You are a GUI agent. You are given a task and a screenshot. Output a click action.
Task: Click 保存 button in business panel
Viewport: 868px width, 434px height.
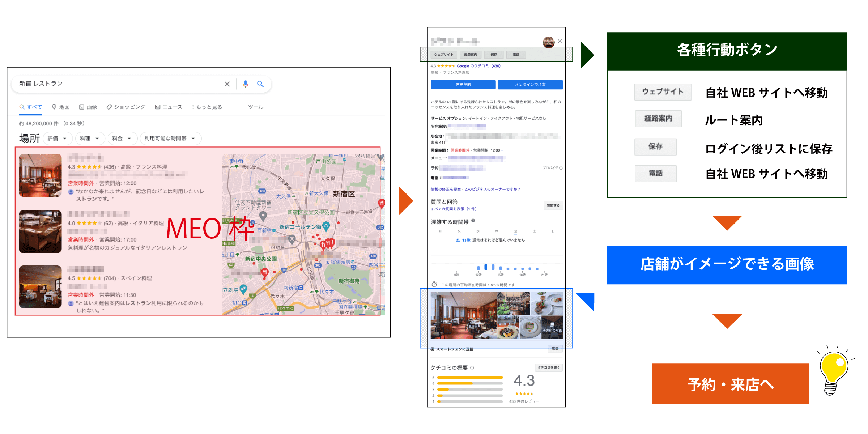pos(494,55)
